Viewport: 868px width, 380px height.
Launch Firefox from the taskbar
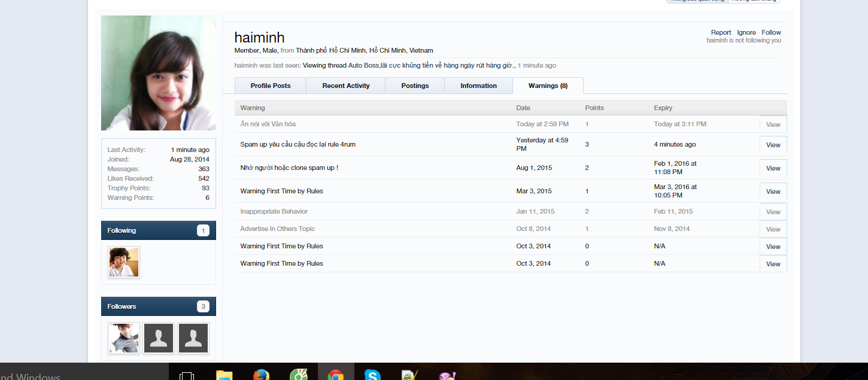click(x=261, y=375)
